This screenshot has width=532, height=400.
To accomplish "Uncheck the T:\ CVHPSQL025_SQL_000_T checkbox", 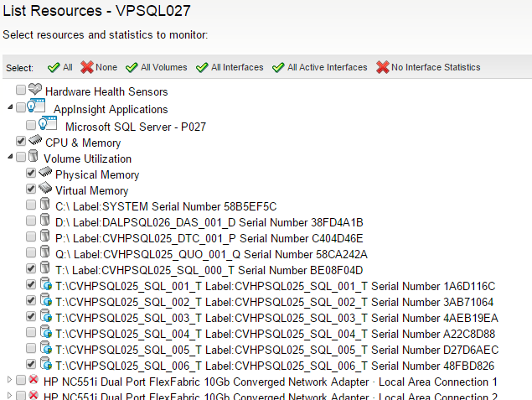I will point(31,268).
